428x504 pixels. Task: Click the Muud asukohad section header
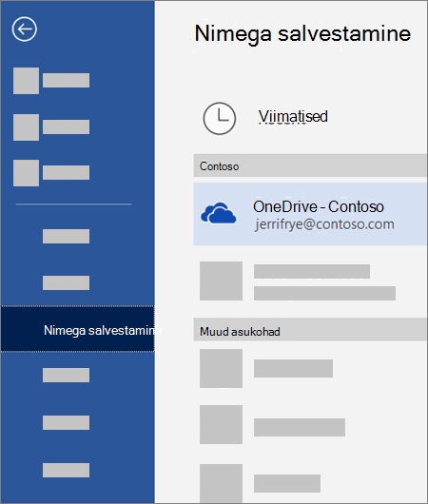(x=310, y=329)
